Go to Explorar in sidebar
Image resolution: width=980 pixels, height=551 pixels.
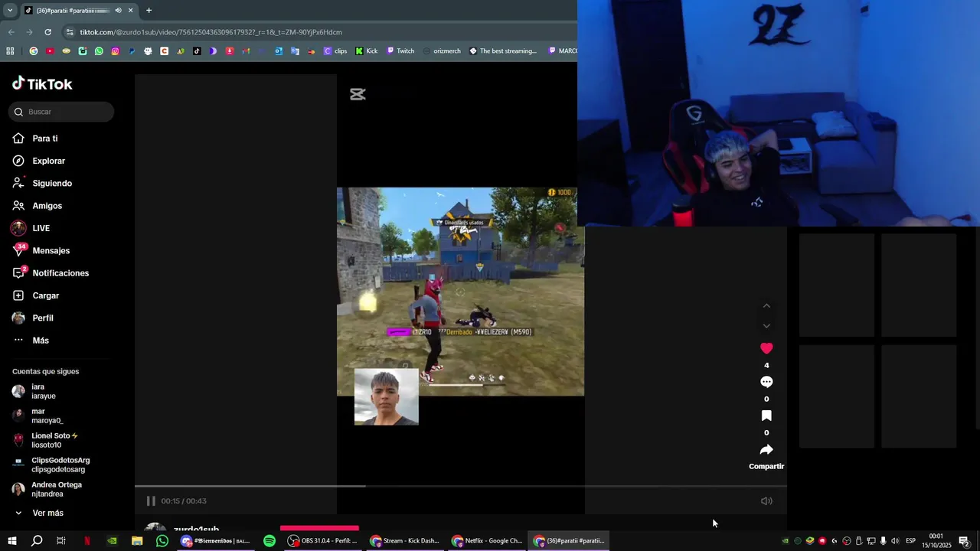click(39, 161)
